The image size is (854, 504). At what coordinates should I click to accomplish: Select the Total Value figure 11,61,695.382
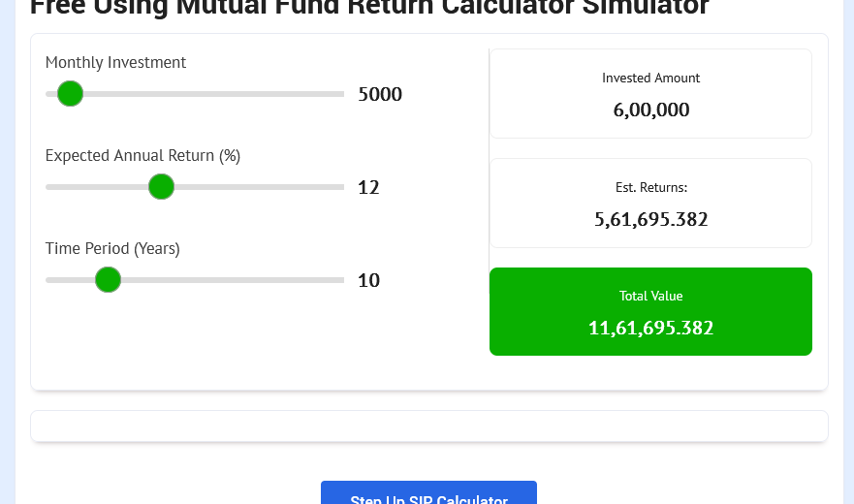pos(650,328)
